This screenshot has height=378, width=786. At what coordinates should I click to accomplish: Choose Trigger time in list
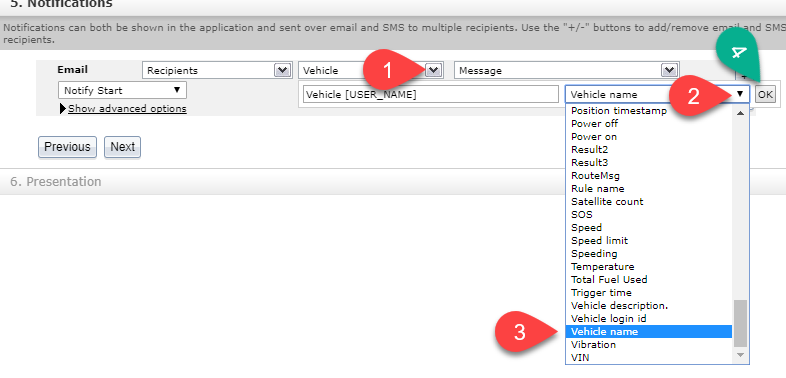tap(649, 292)
